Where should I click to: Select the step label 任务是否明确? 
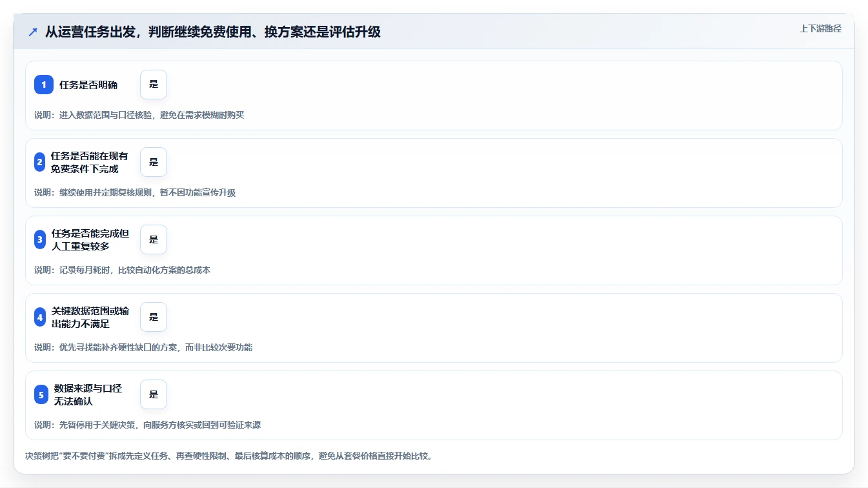tap(88, 85)
